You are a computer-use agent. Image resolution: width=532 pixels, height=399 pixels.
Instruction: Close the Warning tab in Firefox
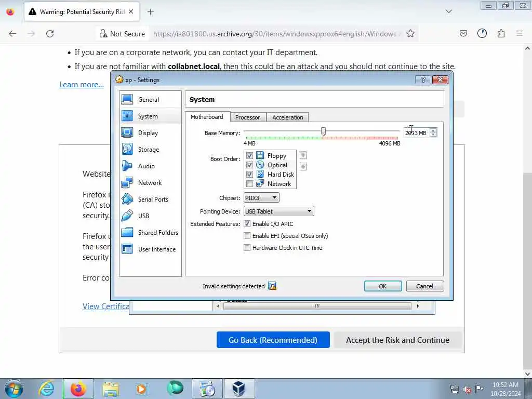131,12
